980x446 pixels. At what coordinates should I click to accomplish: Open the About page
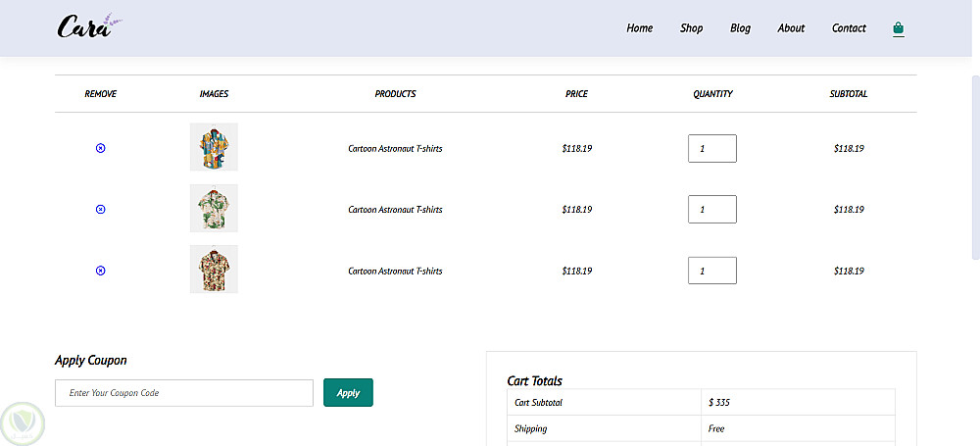pos(791,28)
